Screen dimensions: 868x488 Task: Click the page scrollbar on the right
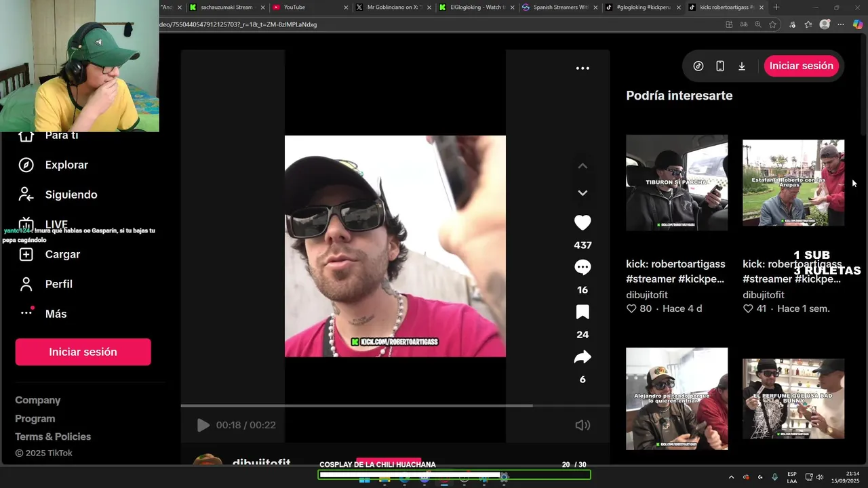click(x=863, y=87)
